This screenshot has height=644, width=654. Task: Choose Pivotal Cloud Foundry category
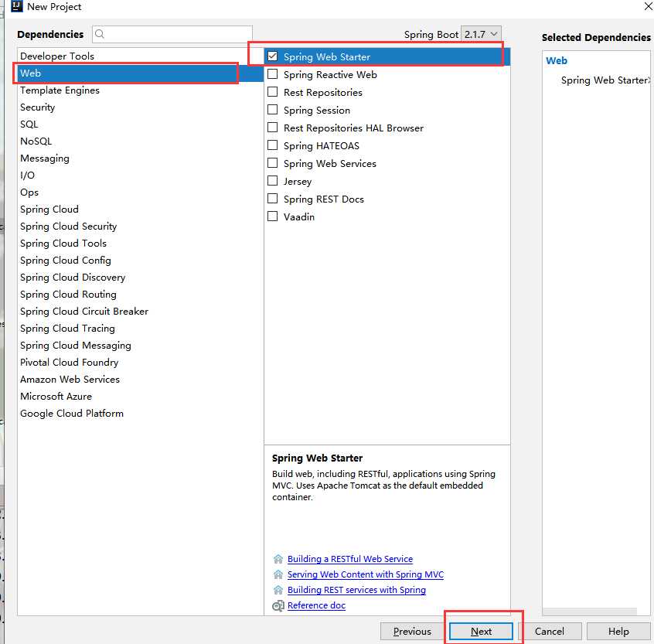[x=141, y=362]
